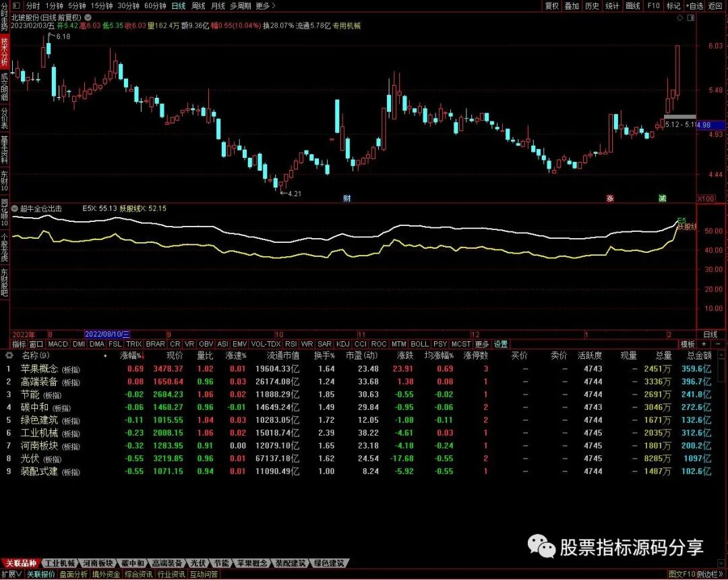Toggle the sidebar panel icon beside the diamond

(691, 18)
